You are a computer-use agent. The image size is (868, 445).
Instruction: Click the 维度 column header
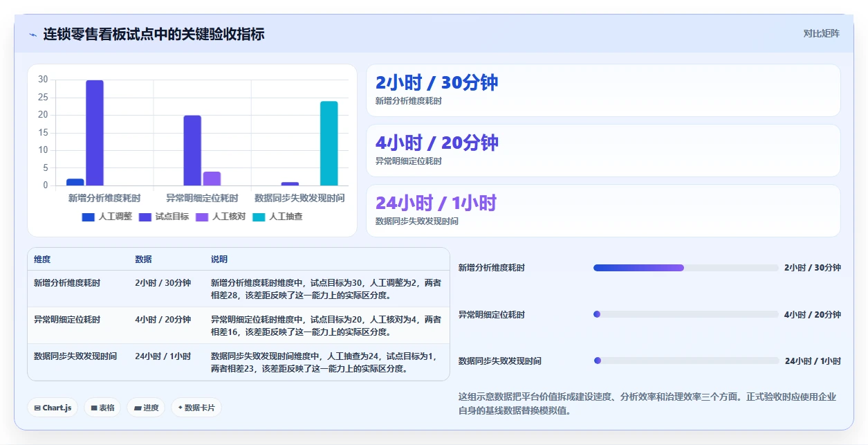[42, 260]
